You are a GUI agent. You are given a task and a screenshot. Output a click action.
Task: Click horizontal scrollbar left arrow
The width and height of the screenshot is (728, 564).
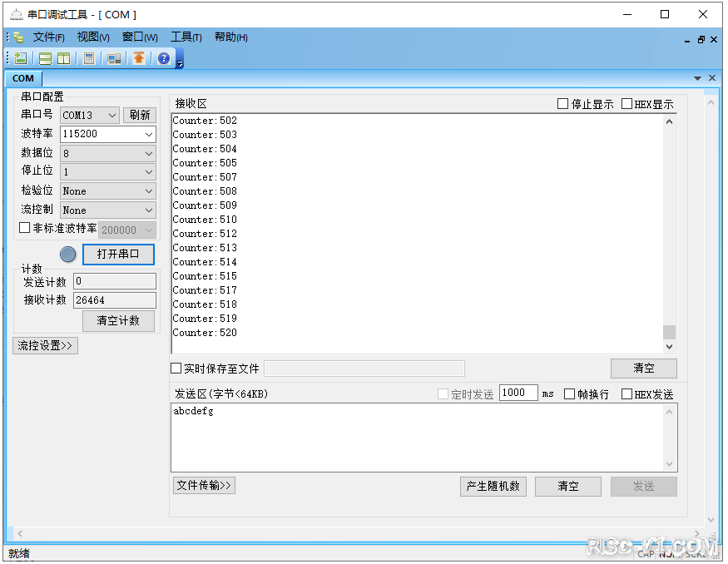[x=20, y=533]
